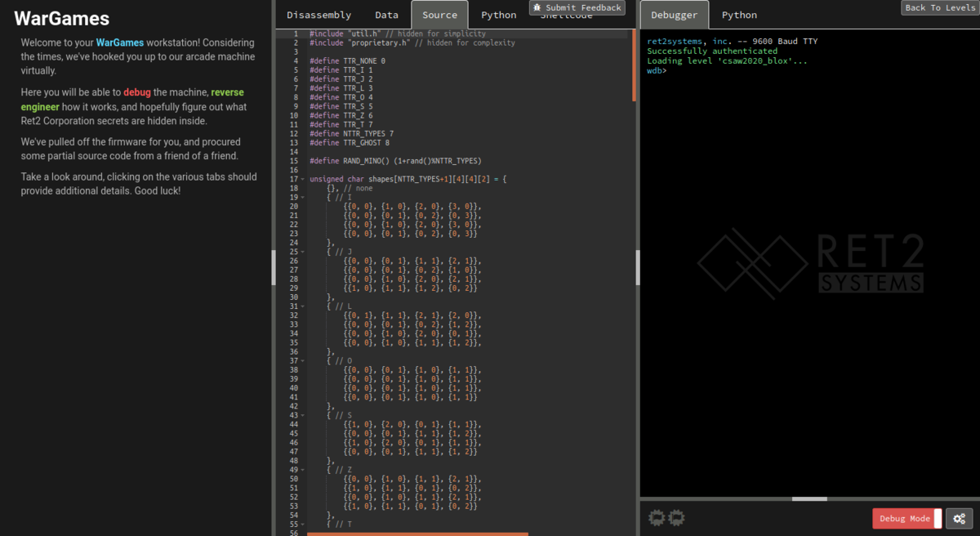Fold the I shape block at line 19
The image size is (980, 536).
(x=303, y=197)
